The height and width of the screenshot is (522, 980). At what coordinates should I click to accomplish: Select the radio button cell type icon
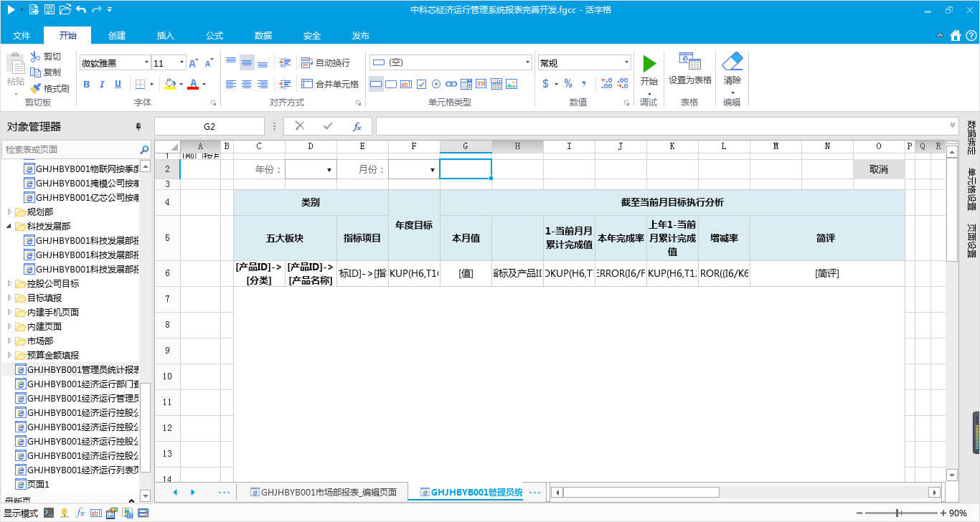[x=436, y=84]
